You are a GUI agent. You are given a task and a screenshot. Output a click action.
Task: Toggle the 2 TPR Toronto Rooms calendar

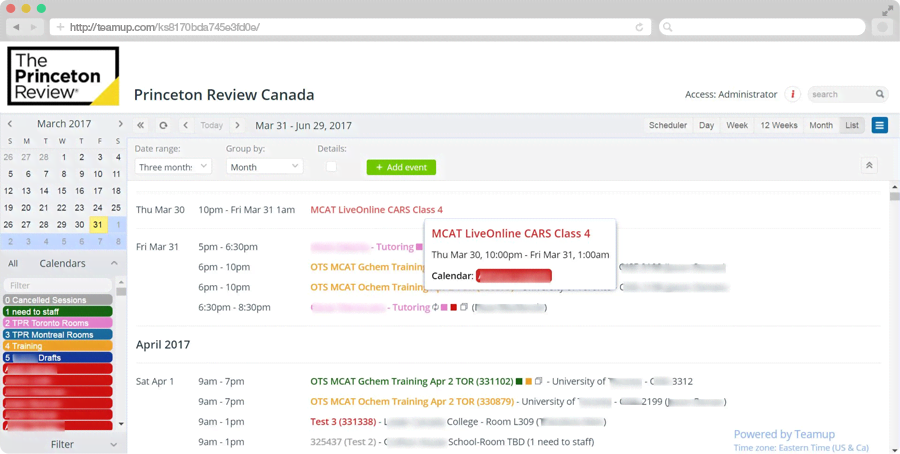coord(57,323)
